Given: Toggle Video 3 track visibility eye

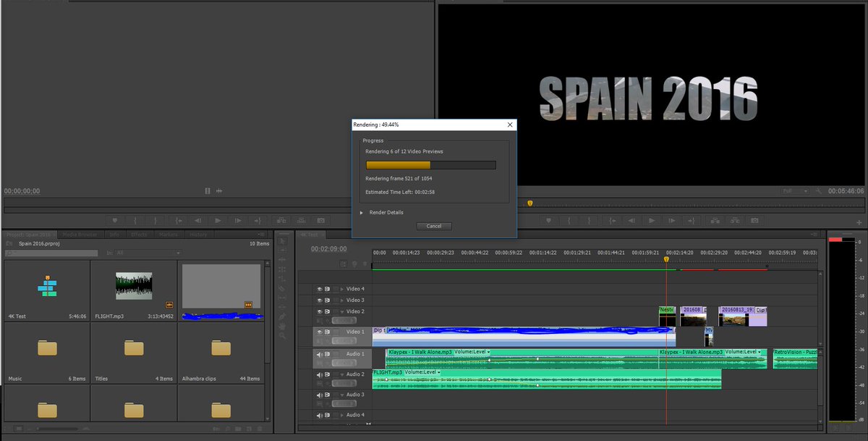Looking at the screenshot, I should pyautogui.click(x=320, y=300).
